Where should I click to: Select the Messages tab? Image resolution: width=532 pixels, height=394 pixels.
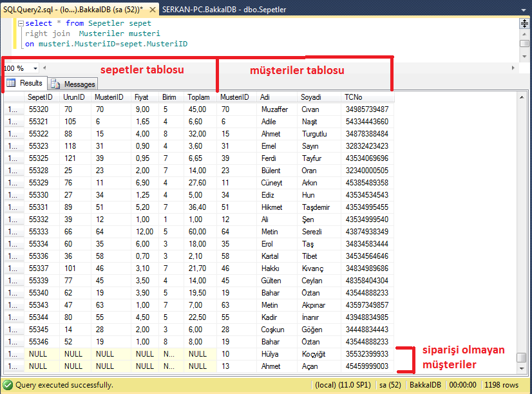[73, 84]
